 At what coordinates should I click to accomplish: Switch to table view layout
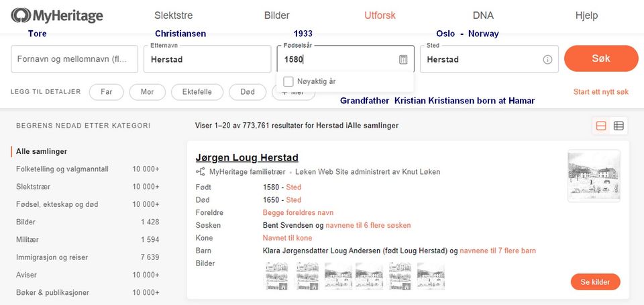(619, 126)
